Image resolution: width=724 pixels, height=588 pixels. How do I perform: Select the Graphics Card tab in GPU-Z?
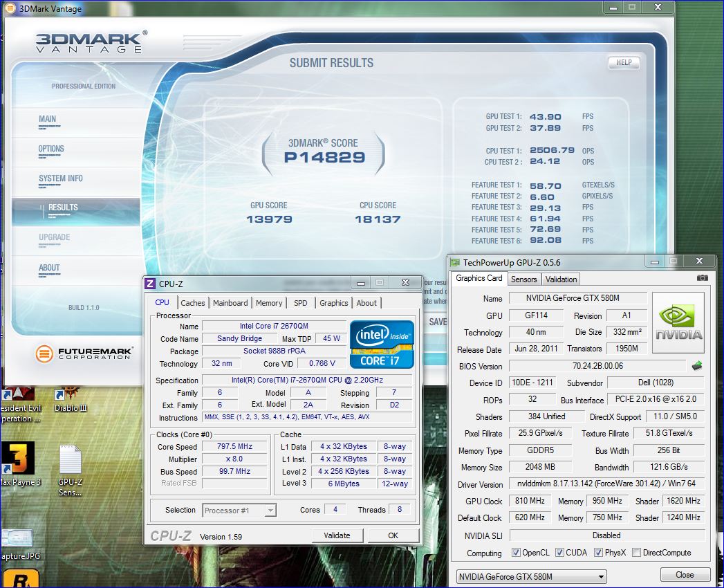[479, 278]
